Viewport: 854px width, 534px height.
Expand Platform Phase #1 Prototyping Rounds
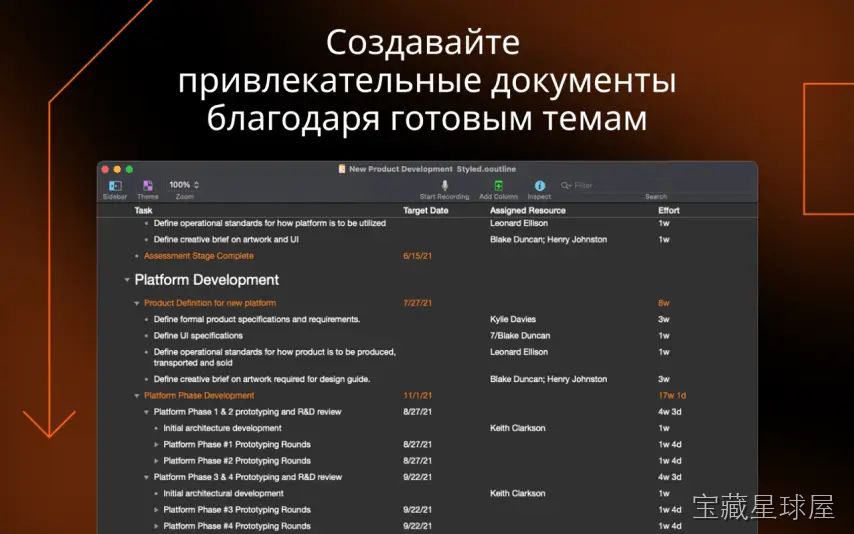[x=156, y=445]
